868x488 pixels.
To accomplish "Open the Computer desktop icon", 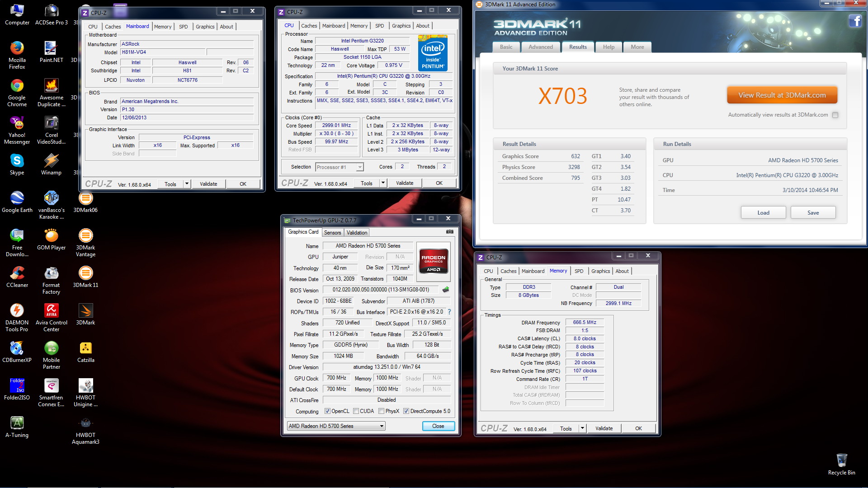I will coord(17,14).
